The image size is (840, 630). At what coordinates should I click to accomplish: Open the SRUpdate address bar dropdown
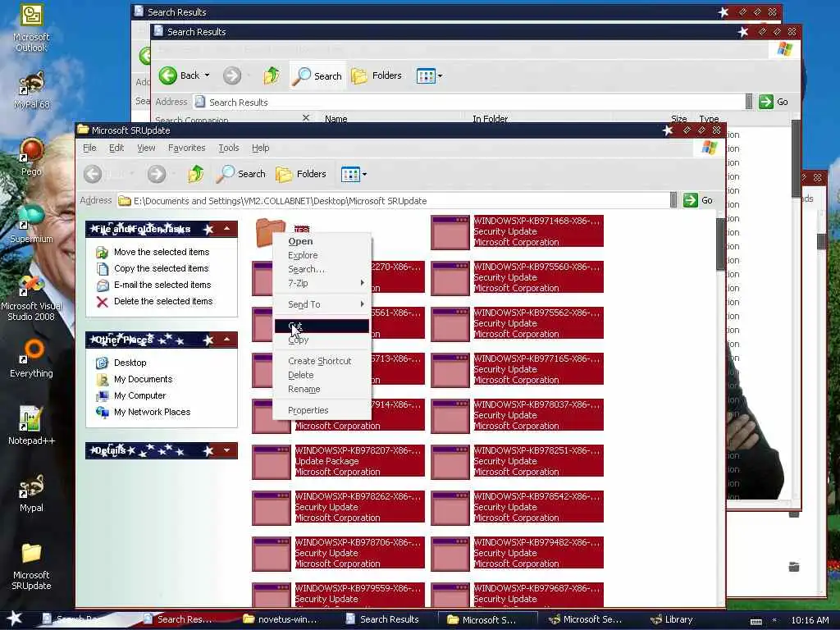673,200
